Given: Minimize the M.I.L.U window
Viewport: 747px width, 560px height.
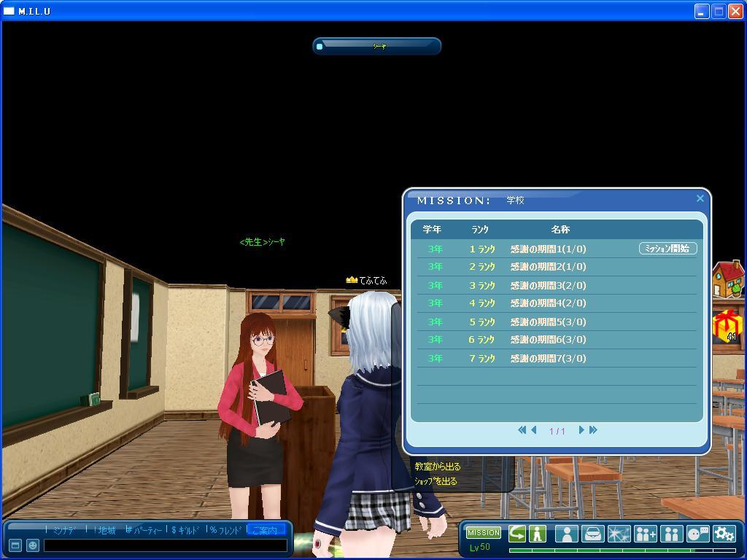Looking at the screenshot, I should coord(701,11).
